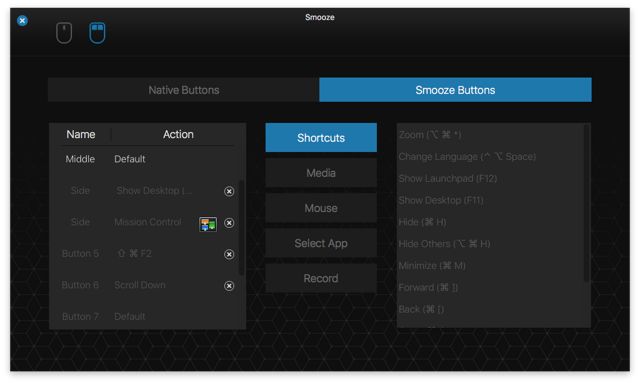Remove the Show Desktop side button action
The image size is (640, 384).
(x=229, y=191)
